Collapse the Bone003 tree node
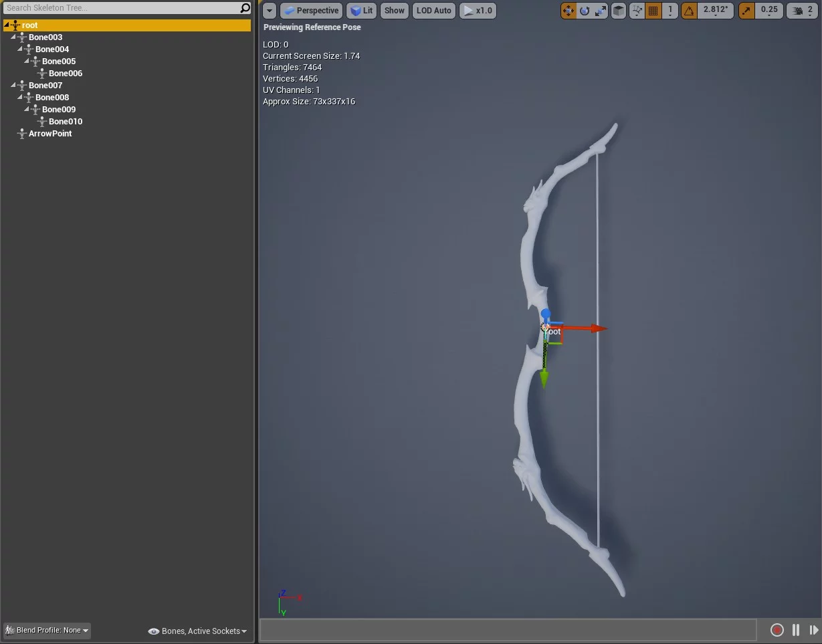The image size is (822, 644). pos(13,37)
